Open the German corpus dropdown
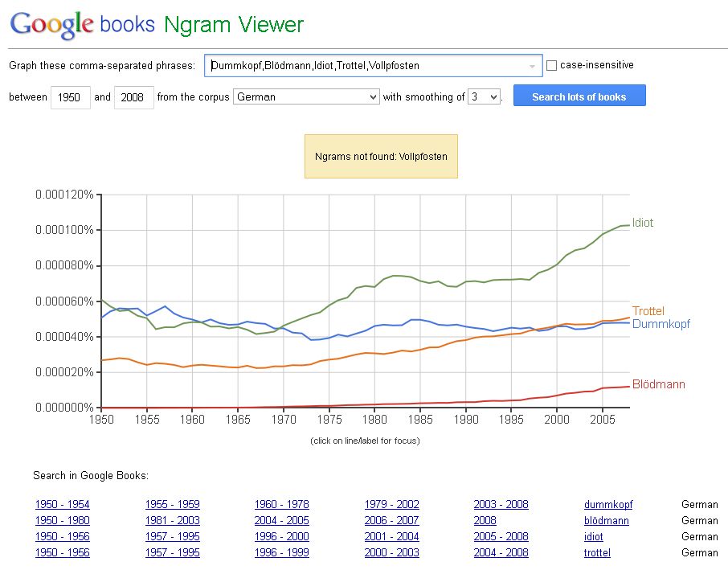This screenshot has height=570, width=728. coord(306,96)
